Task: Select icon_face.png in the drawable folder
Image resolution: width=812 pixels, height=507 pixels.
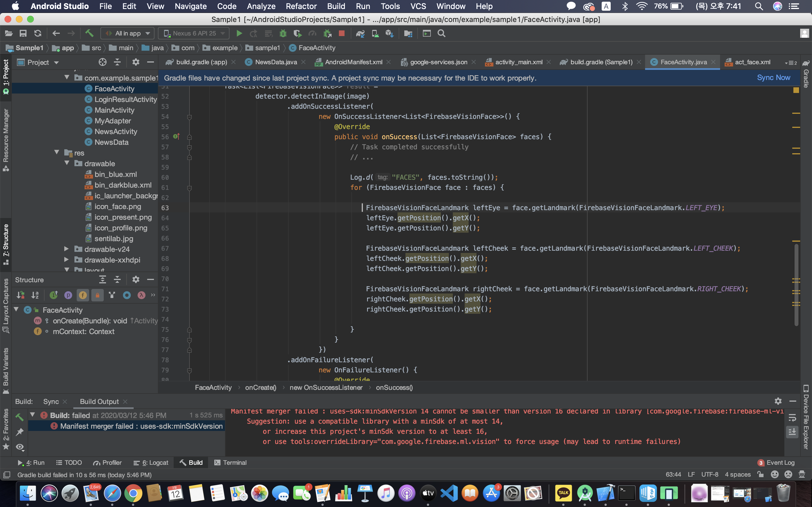Action: pyautogui.click(x=118, y=206)
